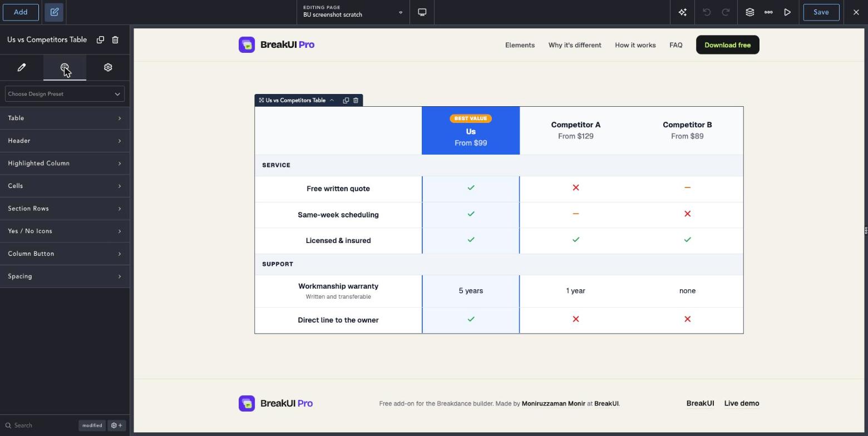Click the undo arrow in the top toolbar

coord(707,12)
